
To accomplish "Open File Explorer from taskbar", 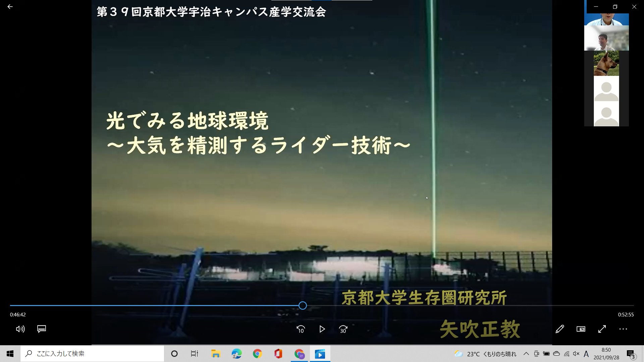I will pos(215,354).
